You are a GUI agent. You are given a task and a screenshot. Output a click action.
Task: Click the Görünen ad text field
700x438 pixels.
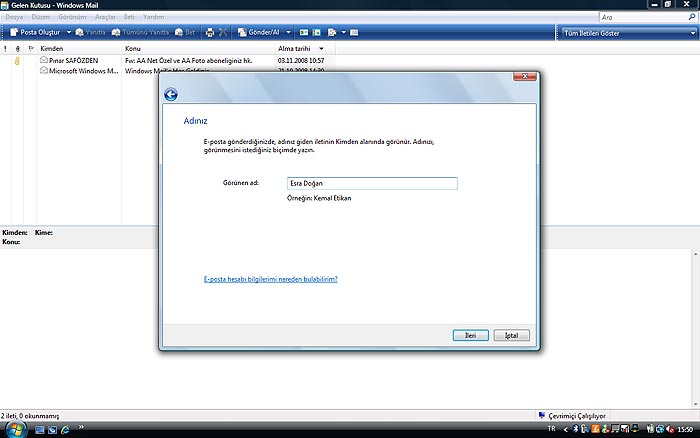(372, 183)
